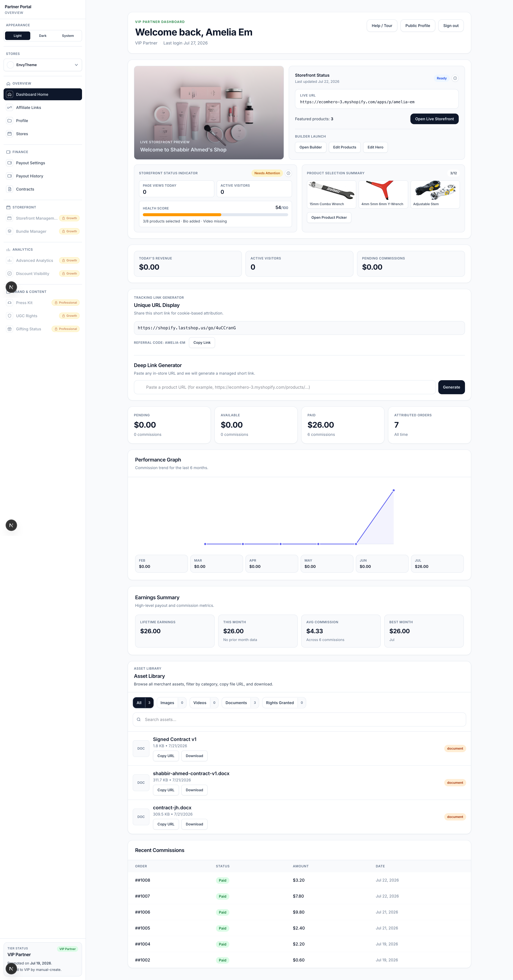513x980 pixels.
Task: Download the contract-jh.docx file
Action: pos(194,824)
